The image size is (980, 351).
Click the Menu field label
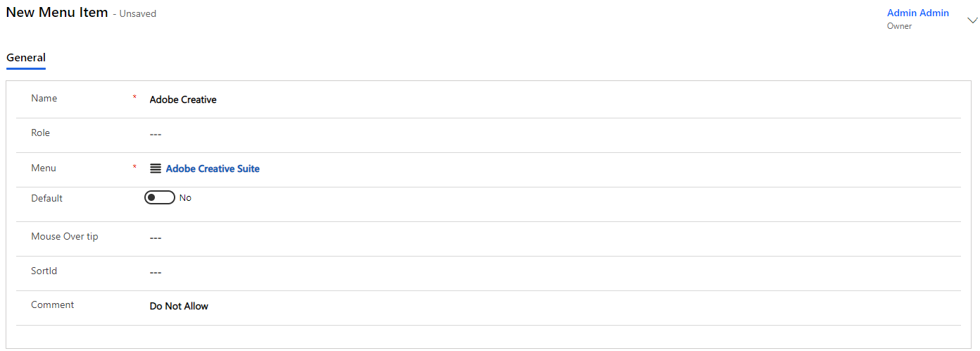click(x=44, y=168)
